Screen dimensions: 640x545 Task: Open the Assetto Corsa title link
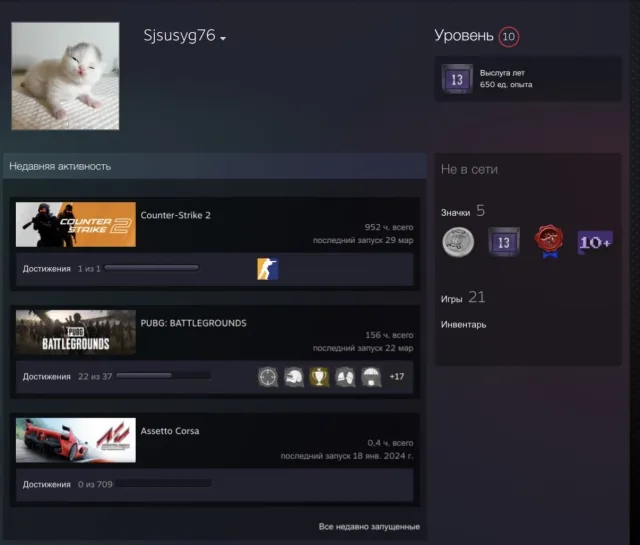pyautogui.click(x=170, y=431)
